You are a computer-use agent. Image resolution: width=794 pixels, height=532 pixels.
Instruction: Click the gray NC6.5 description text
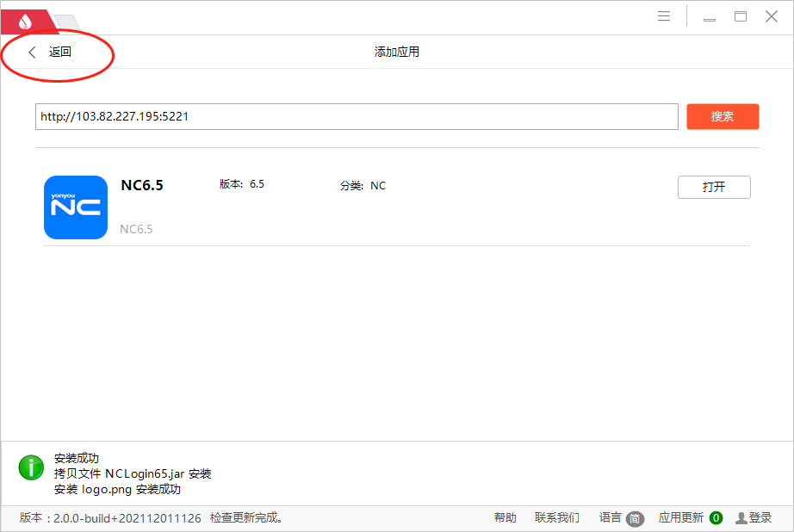click(x=136, y=229)
